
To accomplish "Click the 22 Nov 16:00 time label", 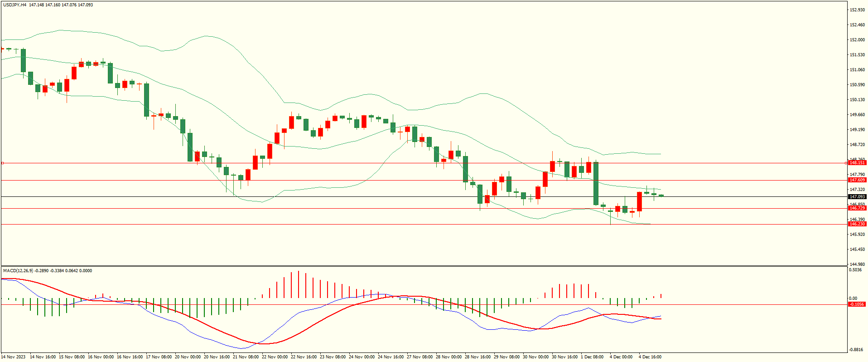I will pos(304,357).
